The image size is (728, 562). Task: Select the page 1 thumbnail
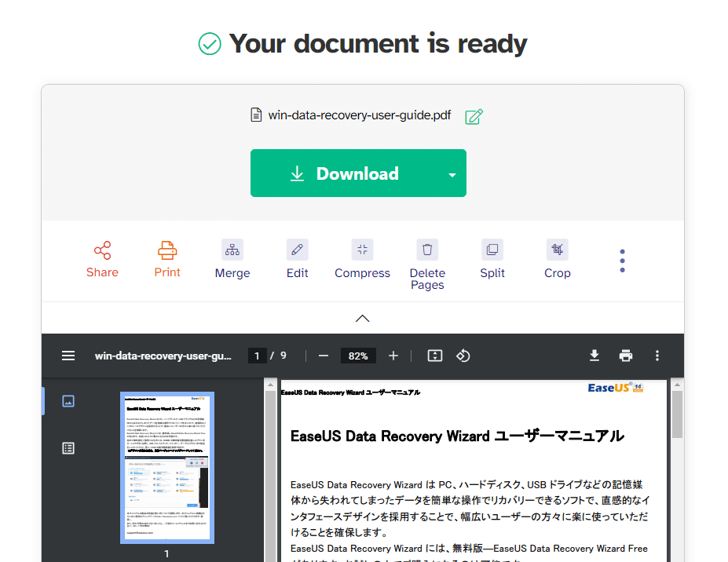(166, 468)
